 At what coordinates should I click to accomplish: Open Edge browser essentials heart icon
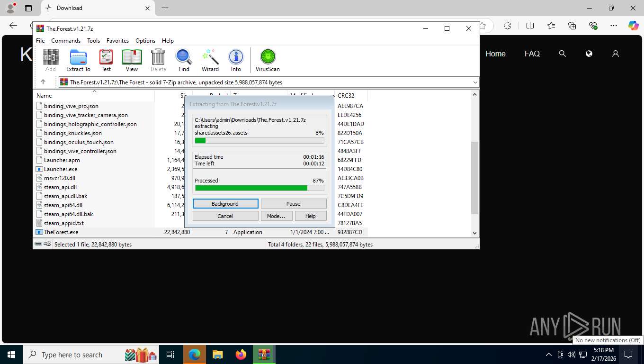[593, 26]
